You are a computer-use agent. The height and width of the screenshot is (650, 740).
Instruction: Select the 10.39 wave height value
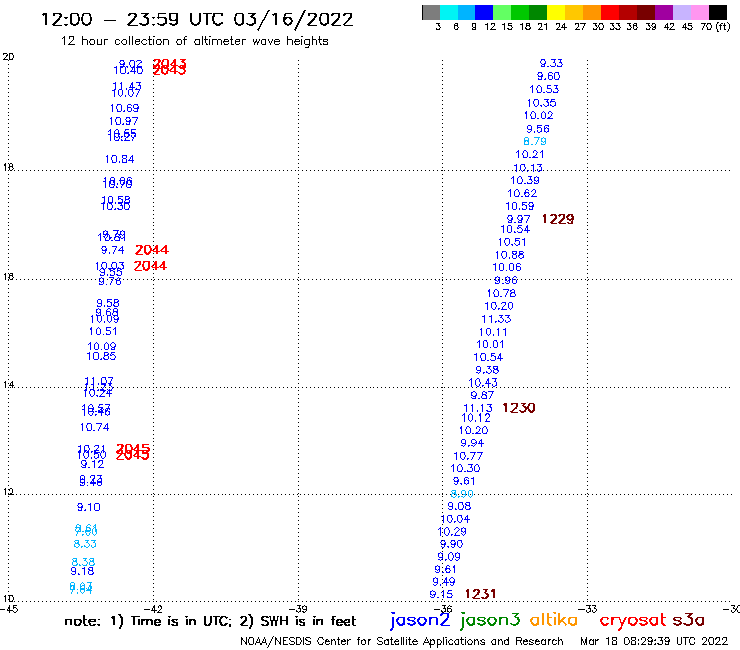coord(525,180)
